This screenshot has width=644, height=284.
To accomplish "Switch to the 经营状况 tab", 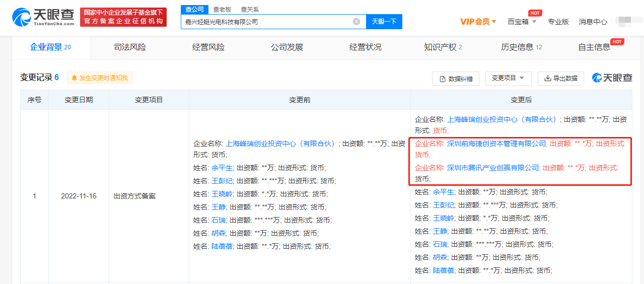I will [366, 47].
